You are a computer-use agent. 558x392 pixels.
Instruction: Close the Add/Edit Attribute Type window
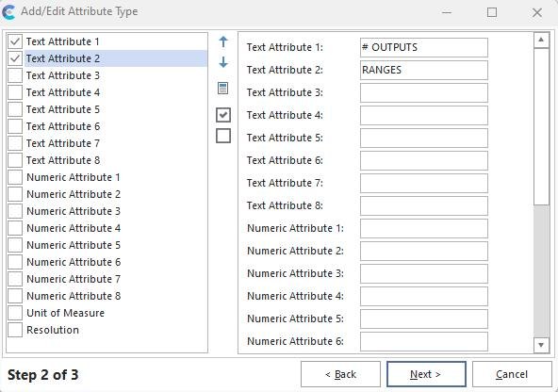536,12
